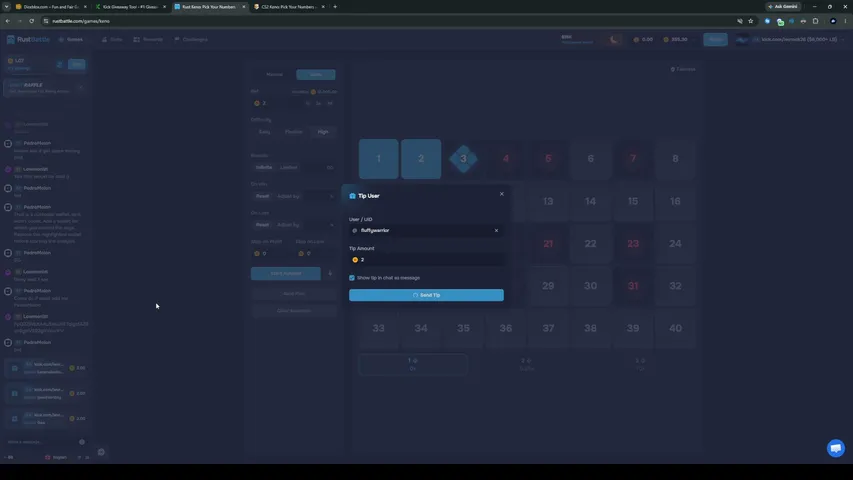Expand the wallet balance dropdown
The width and height of the screenshot is (853, 480).
click(x=693, y=39)
